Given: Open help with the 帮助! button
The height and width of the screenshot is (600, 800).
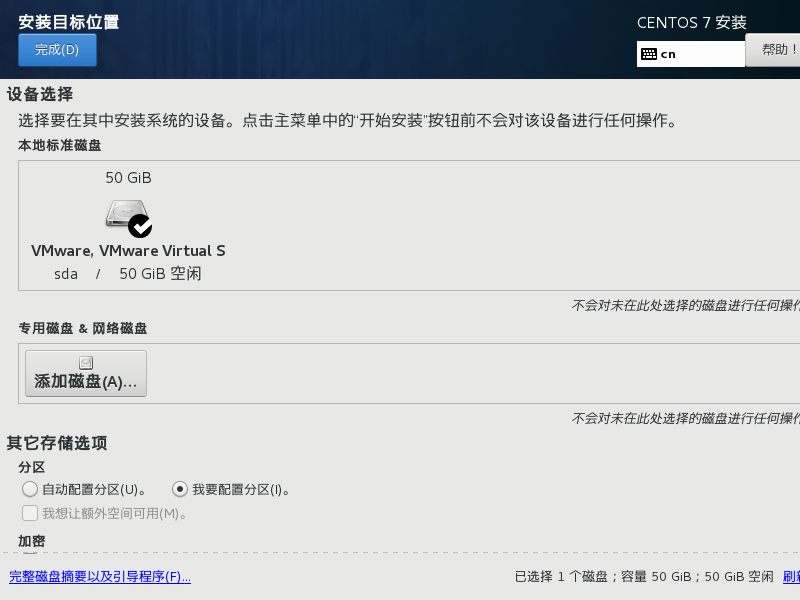Looking at the screenshot, I should [775, 49].
